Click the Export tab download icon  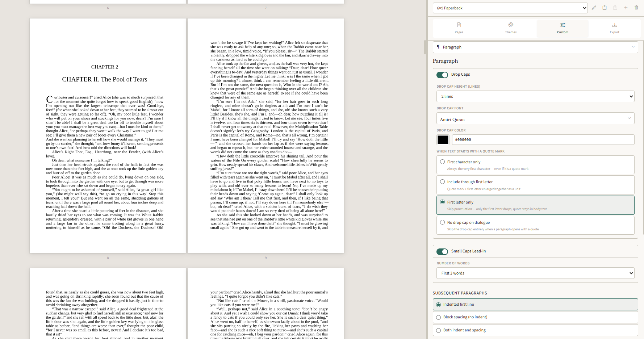[x=615, y=25]
